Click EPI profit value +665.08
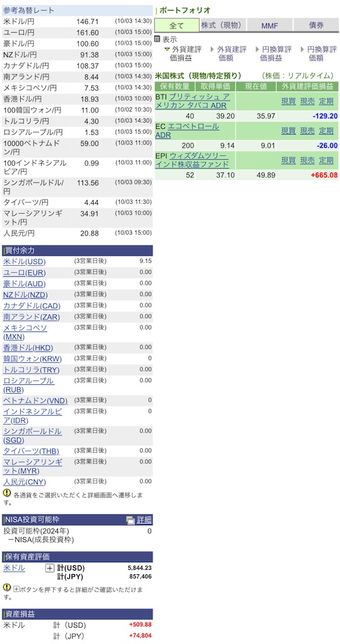 pyautogui.click(x=324, y=175)
